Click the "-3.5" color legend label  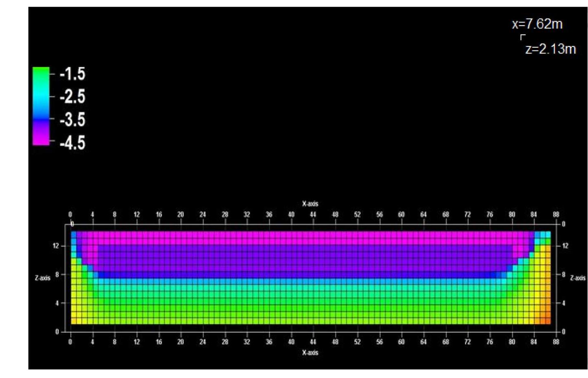coord(72,120)
